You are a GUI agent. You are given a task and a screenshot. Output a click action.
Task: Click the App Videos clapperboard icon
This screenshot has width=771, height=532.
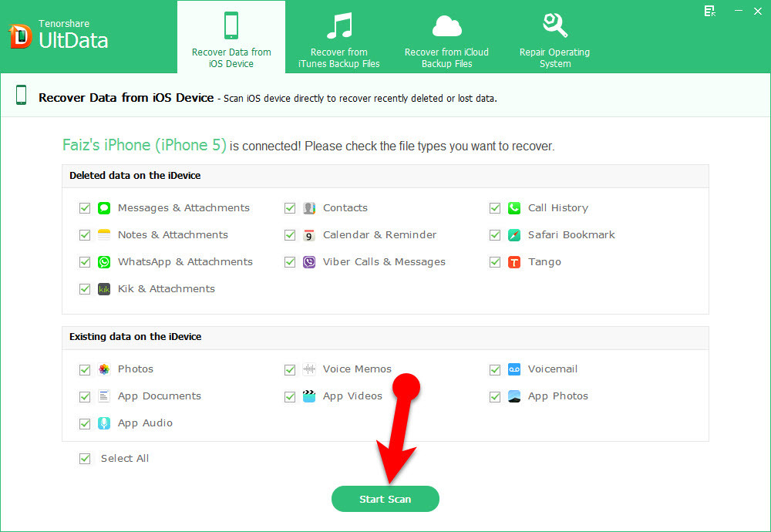point(309,396)
